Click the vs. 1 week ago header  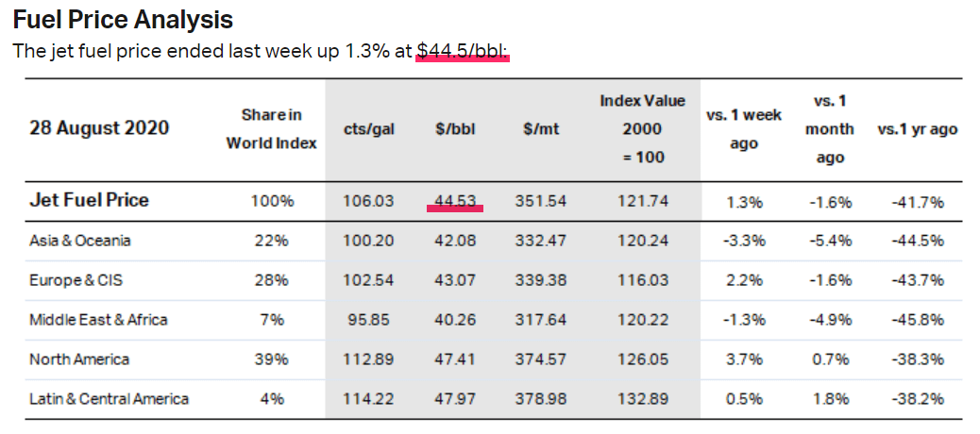pyautogui.click(x=744, y=129)
